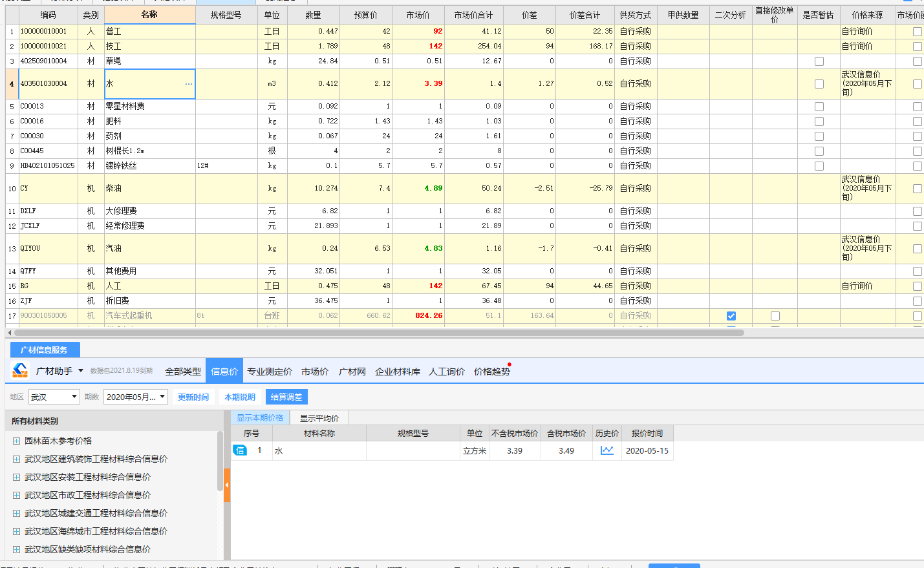Switch to 全部类型 tab

point(183,372)
